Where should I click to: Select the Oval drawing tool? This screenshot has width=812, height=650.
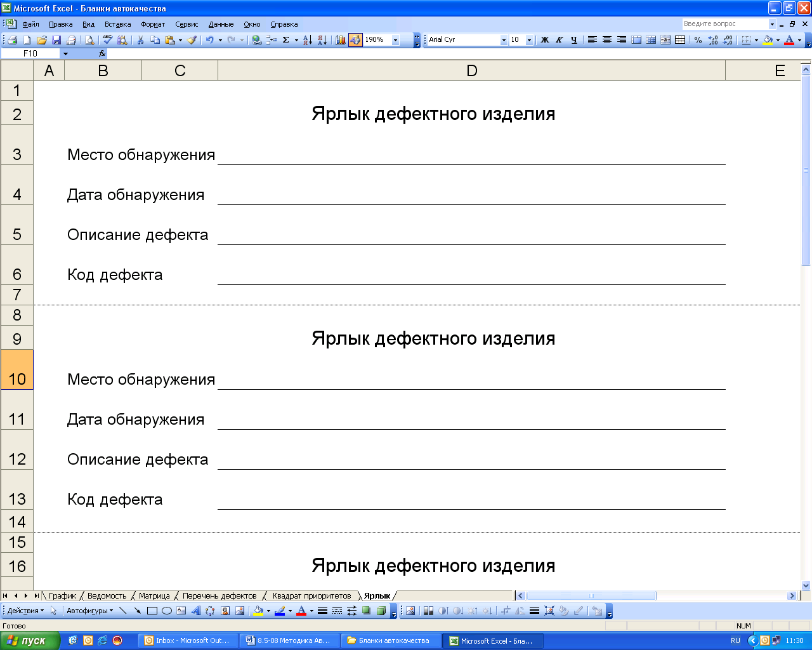click(167, 611)
